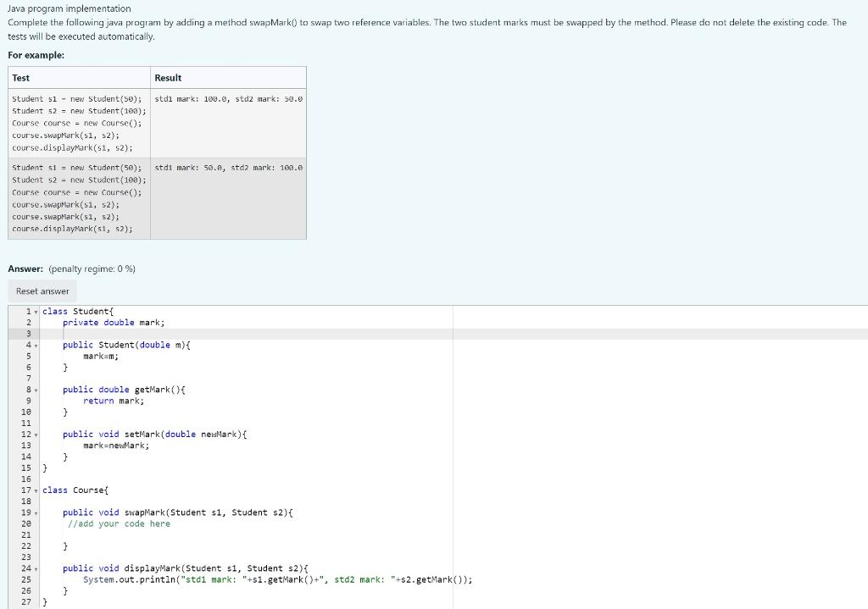868x609 pixels.
Task: Collapse the setMark method fold arrow on line 12
Action: pos(36,435)
